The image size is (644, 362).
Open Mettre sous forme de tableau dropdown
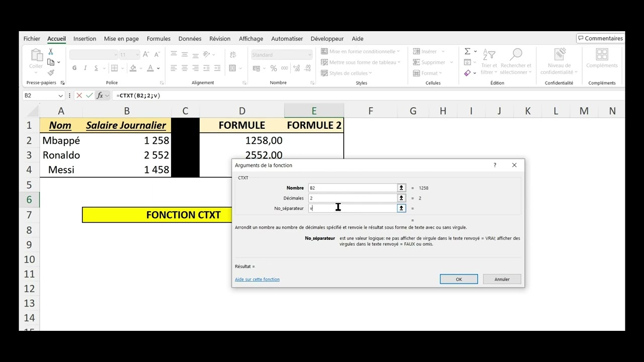point(361,62)
